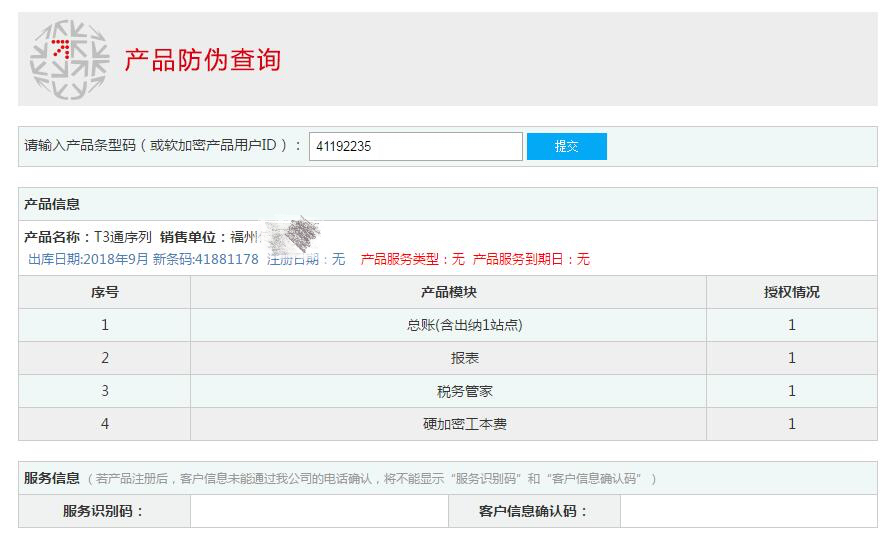Select the 产品模块 column header
Image resolution: width=896 pixels, height=556 pixels.
pyautogui.click(x=449, y=293)
